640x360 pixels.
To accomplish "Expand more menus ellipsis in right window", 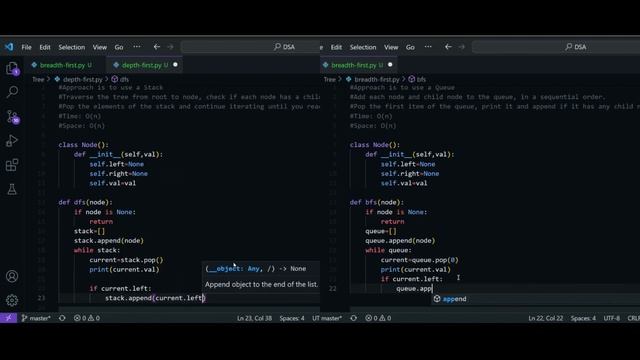I will (x=428, y=47).
